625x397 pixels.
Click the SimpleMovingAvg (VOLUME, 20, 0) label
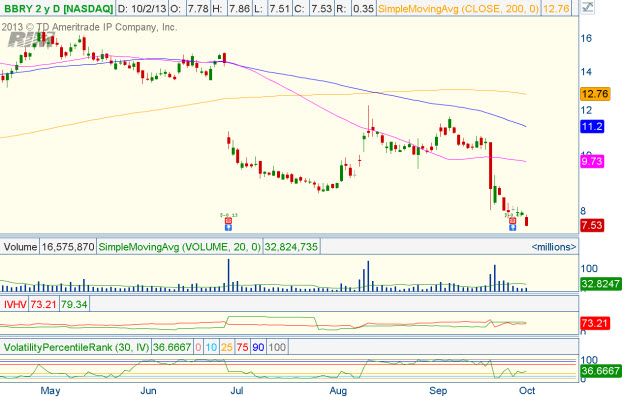coord(179,247)
